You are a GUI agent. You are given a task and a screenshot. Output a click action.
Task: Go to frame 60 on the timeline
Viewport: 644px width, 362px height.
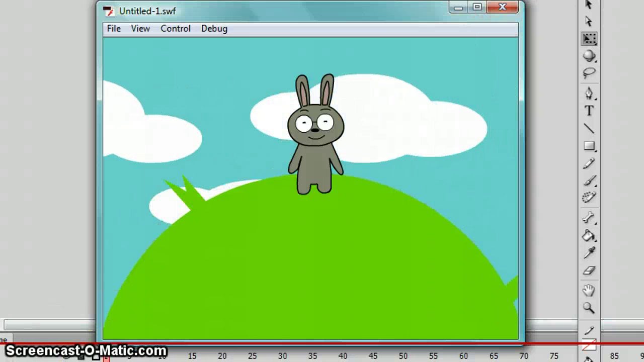464,356
